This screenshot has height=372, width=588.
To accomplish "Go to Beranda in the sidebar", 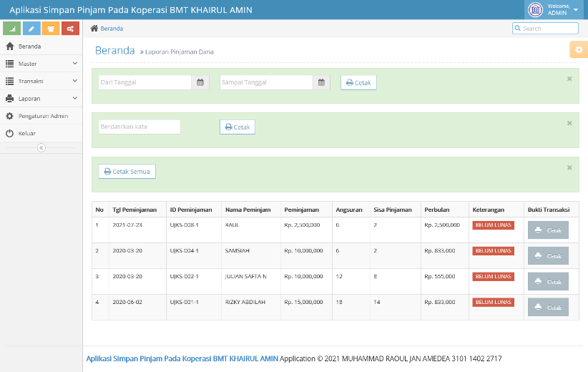I will [x=41, y=46].
